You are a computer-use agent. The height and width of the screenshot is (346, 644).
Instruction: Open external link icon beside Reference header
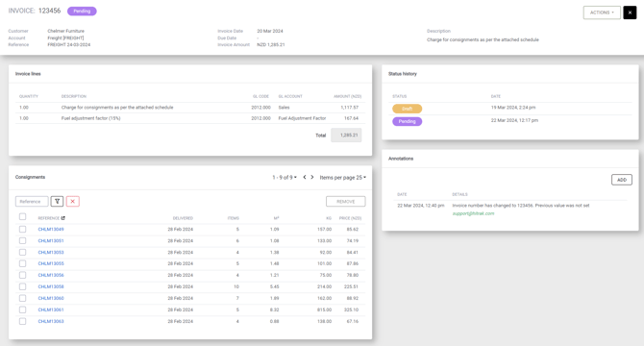point(62,218)
